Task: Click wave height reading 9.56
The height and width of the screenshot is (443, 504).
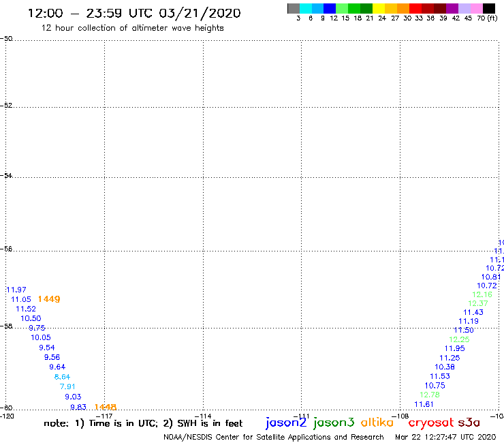Action: click(x=52, y=357)
